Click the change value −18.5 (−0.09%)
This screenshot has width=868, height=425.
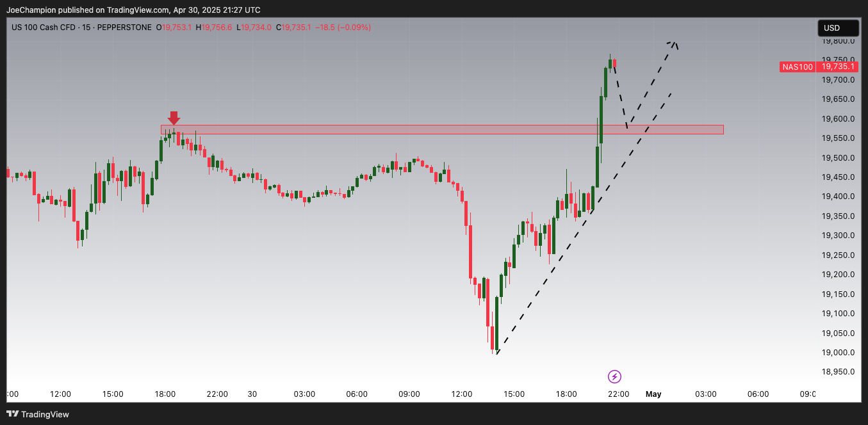(x=343, y=28)
